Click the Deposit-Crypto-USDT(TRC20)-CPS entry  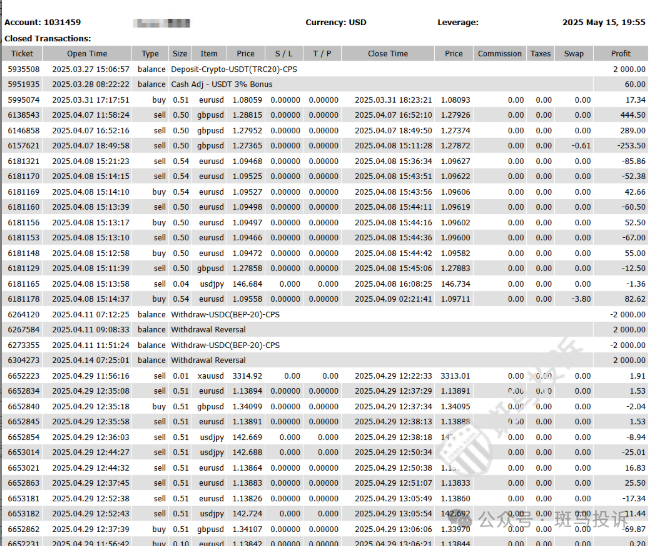pos(234,70)
